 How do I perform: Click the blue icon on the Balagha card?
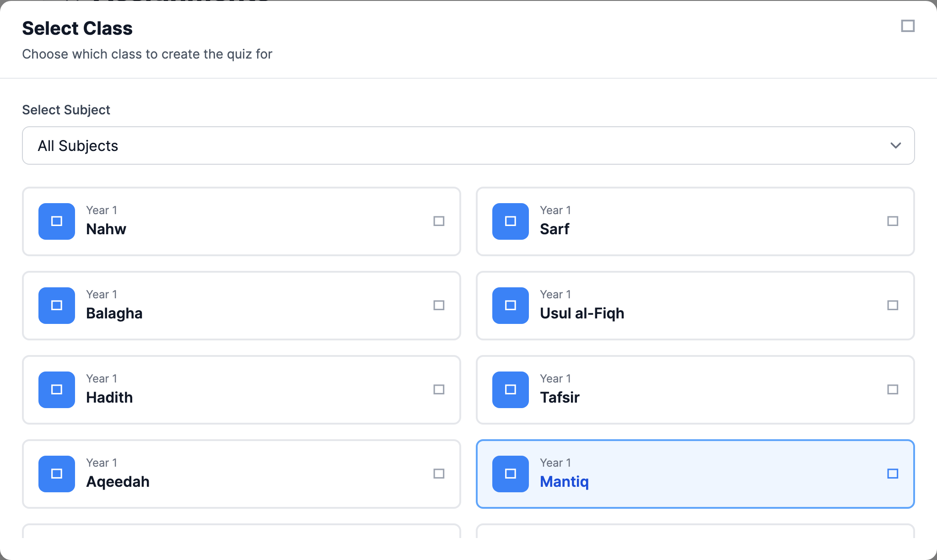pos(57,306)
